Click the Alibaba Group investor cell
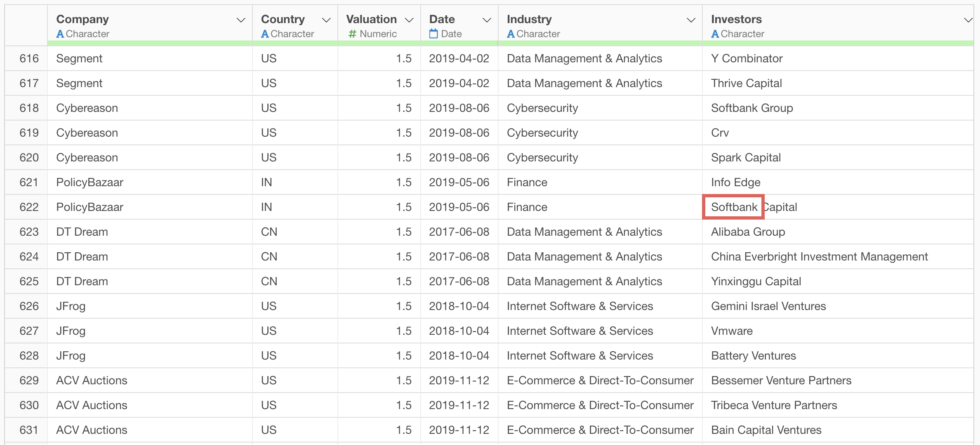Screen dimensions: 980x445 838,232
